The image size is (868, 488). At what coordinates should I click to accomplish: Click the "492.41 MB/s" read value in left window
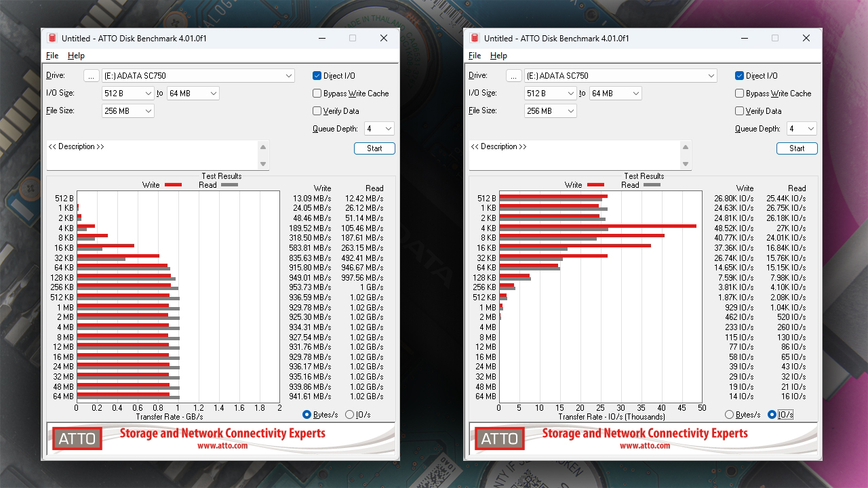pyautogui.click(x=361, y=258)
